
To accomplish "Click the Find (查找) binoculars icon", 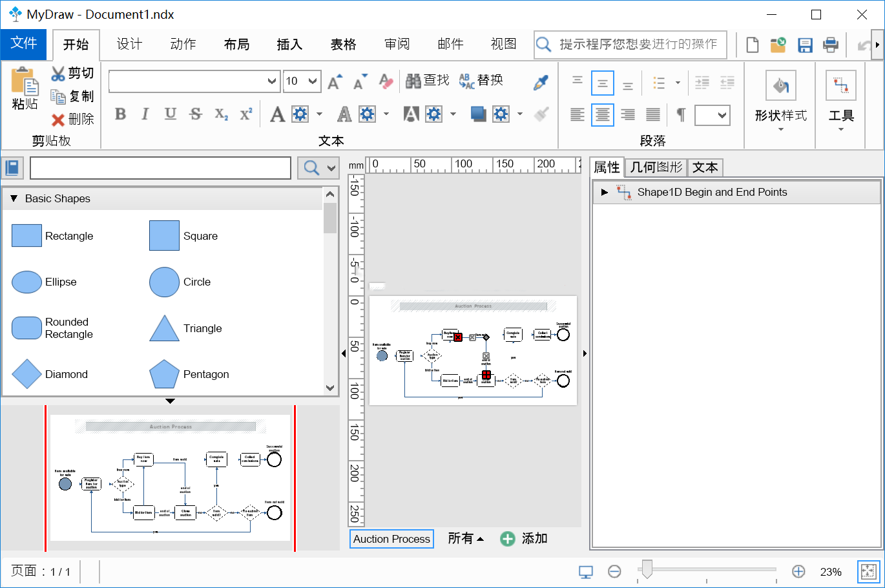I will (413, 81).
